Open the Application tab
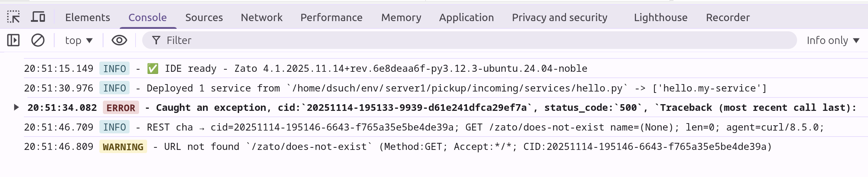The height and width of the screenshot is (177, 868). pos(466,18)
